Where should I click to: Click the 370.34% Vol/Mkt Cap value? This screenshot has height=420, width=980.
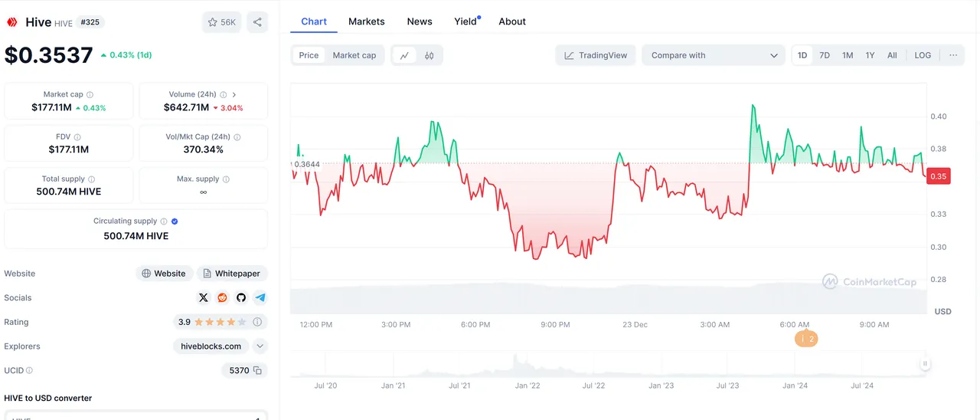(204, 149)
